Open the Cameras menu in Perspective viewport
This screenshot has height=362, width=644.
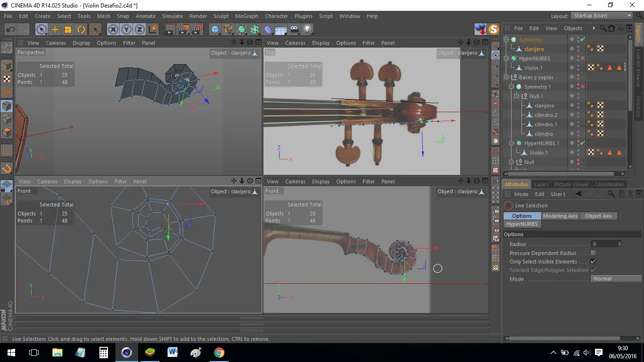pyautogui.click(x=56, y=43)
